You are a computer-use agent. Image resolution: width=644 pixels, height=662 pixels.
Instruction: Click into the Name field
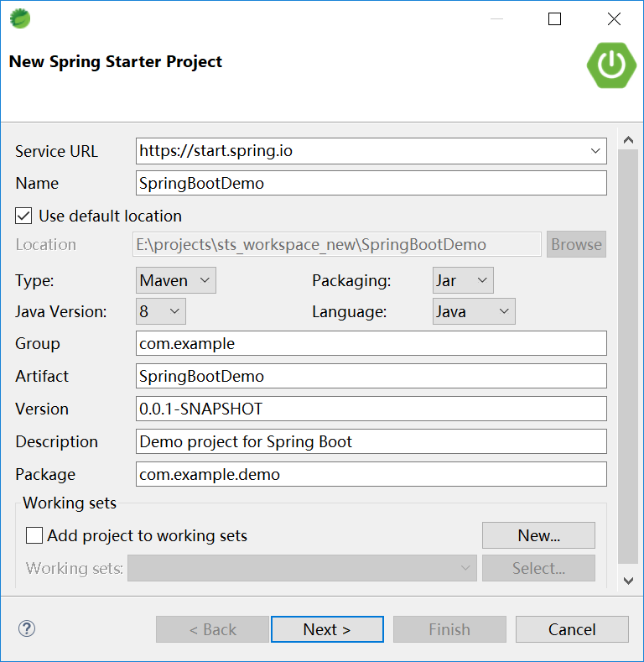click(x=371, y=183)
